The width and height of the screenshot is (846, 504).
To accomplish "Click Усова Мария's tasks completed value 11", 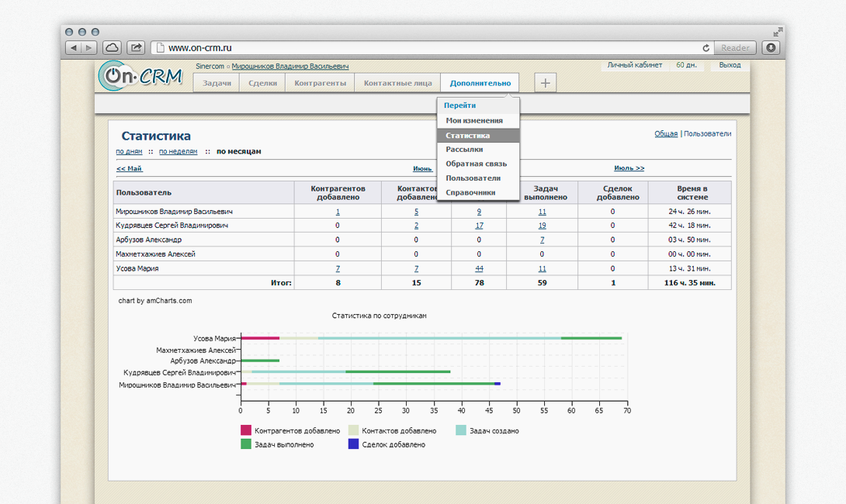I will pos(543,268).
